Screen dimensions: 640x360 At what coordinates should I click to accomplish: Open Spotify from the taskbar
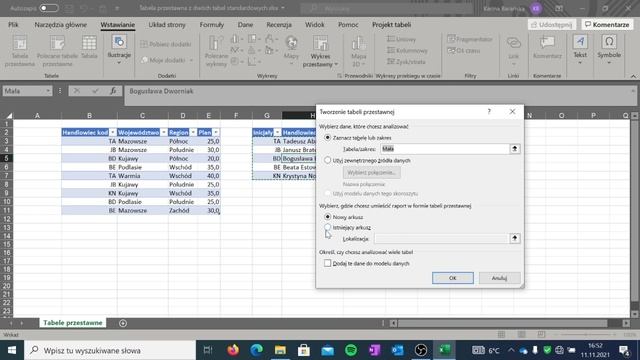point(351,350)
